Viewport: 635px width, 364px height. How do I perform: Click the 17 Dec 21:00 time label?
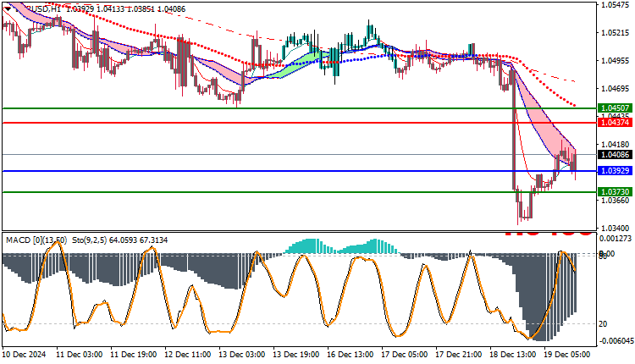click(x=459, y=355)
